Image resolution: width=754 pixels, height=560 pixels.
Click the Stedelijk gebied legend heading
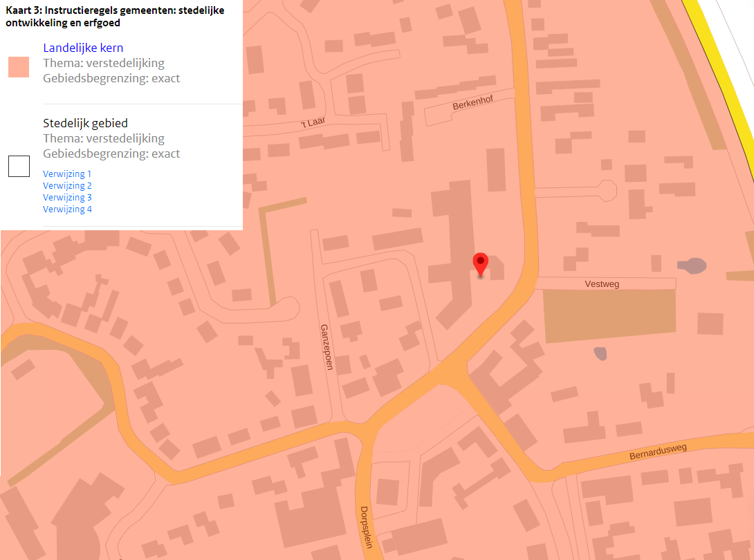(85, 123)
